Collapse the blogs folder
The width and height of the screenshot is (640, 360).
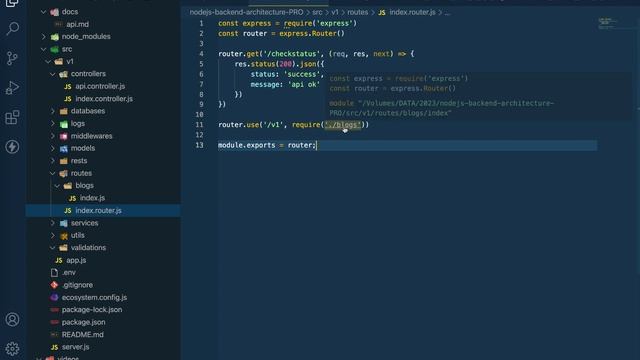(57, 186)
